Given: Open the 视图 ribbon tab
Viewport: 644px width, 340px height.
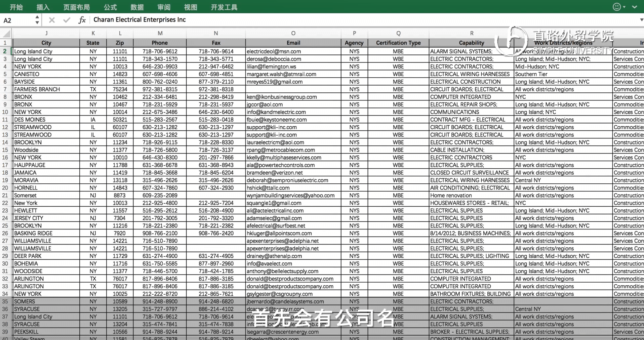Looking at the screenshot, I should 191,7.
